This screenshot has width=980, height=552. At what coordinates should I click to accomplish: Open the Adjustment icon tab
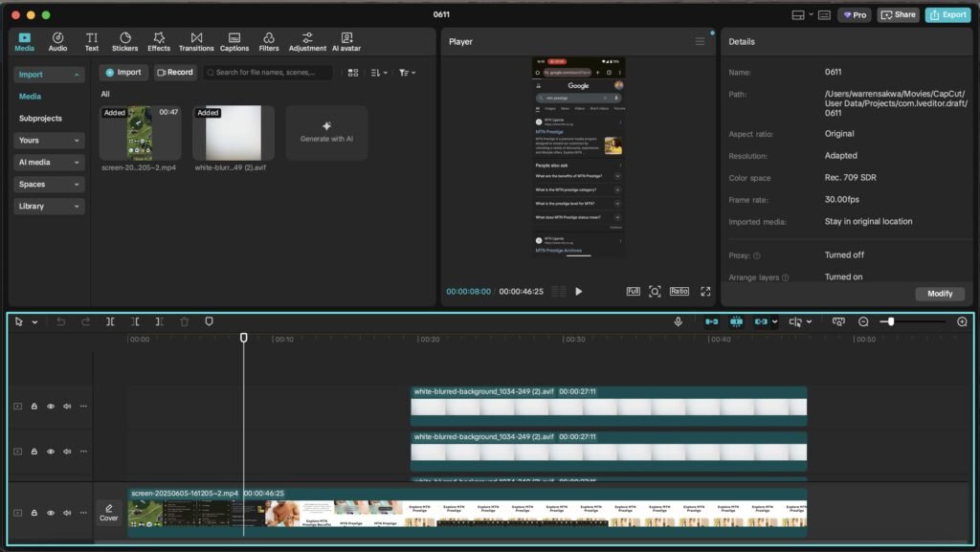tap(307, 42)
